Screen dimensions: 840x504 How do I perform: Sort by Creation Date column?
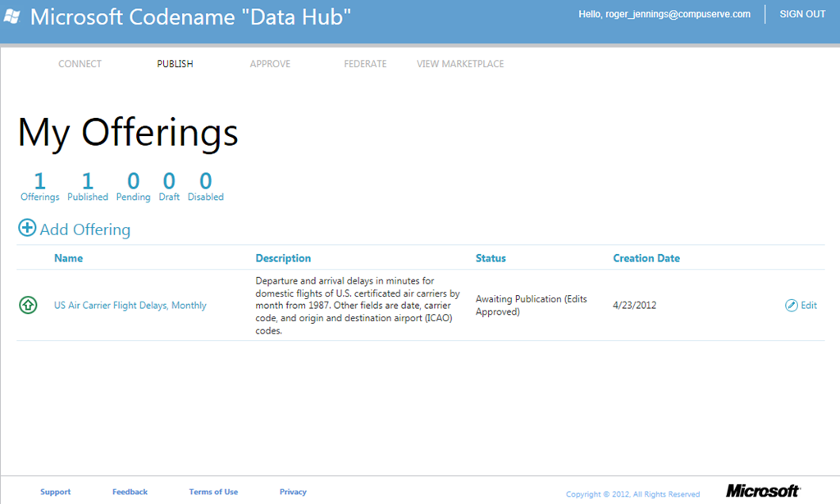click(646, 258)
